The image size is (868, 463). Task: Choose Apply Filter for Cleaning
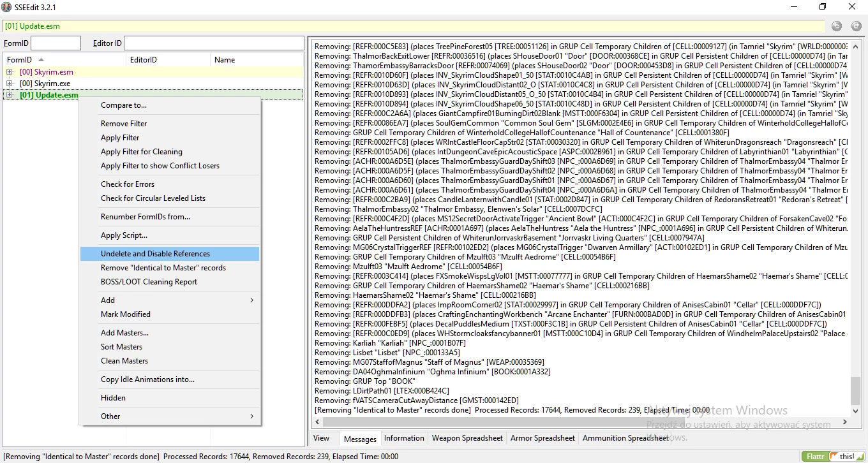(x=170, y=152)
